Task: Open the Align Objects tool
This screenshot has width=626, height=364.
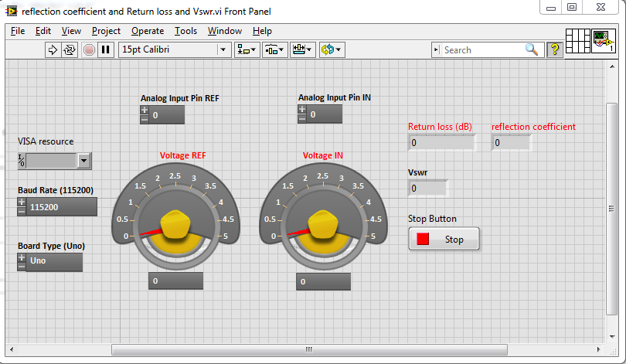Action: (x=247, y=49)
